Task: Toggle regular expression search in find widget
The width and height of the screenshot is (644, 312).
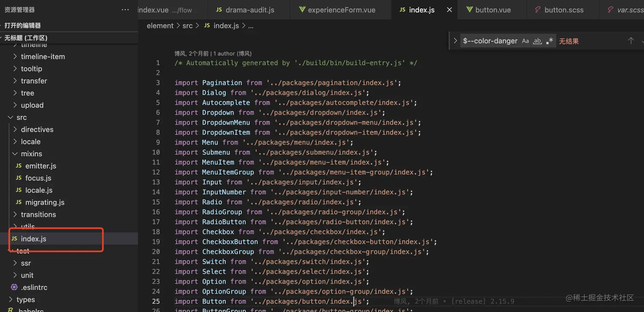Action: [x=549, y=41]
